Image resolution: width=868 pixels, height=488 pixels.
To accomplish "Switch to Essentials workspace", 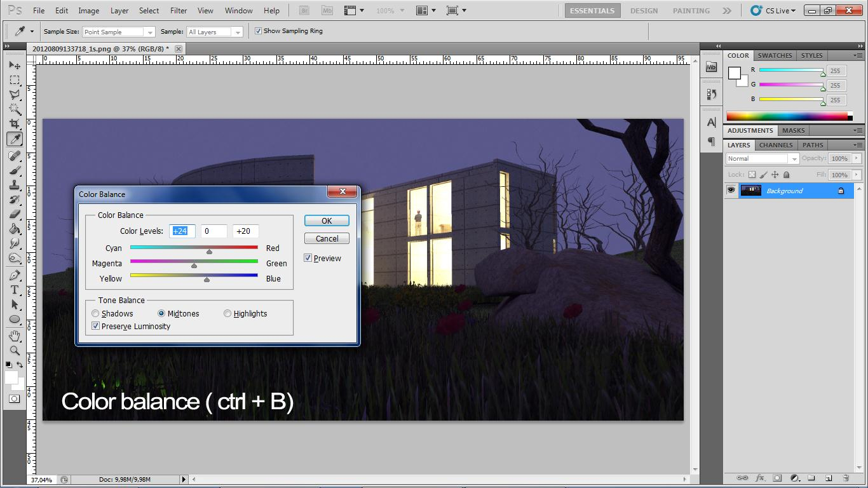I will coord(592,11).
